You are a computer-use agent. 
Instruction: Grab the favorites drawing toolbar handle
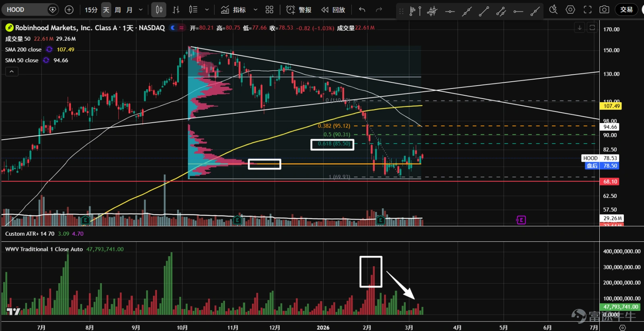click(x=401, y=12)
